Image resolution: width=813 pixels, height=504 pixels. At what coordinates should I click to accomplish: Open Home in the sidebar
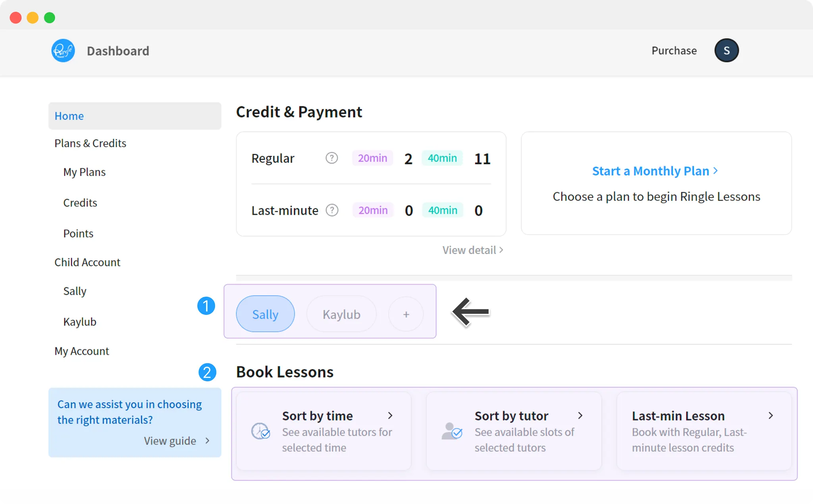point(69,116)
